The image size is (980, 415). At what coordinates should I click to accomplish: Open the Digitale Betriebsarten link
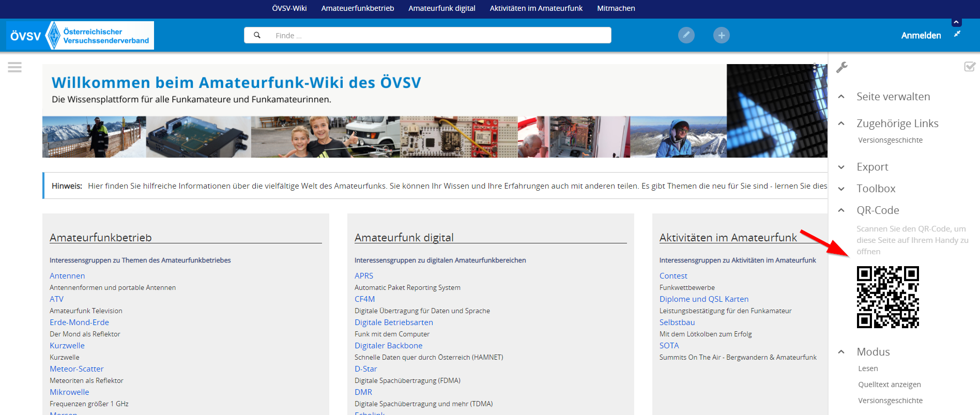[x=394, y=322]
